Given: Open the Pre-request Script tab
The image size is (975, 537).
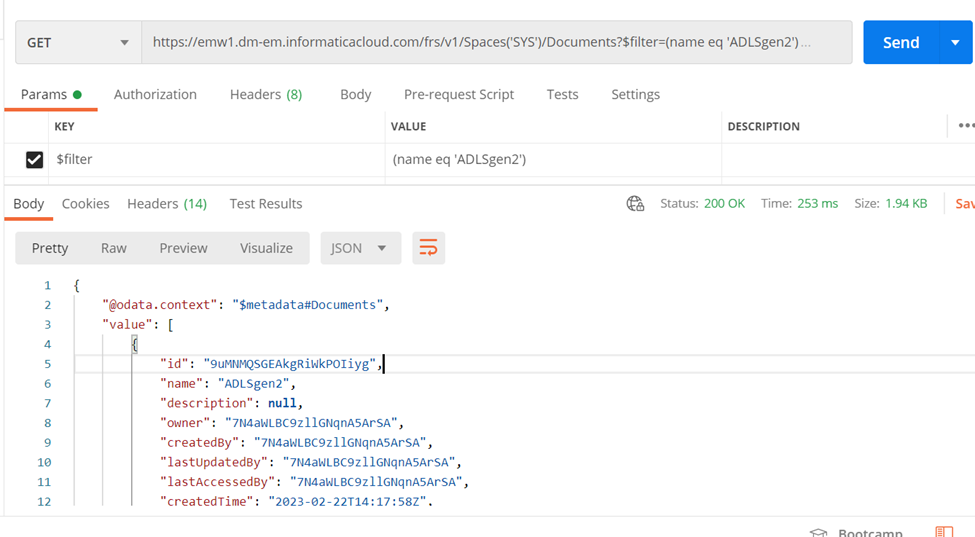Looking at the screenshot, I should (x=459, y=94).
